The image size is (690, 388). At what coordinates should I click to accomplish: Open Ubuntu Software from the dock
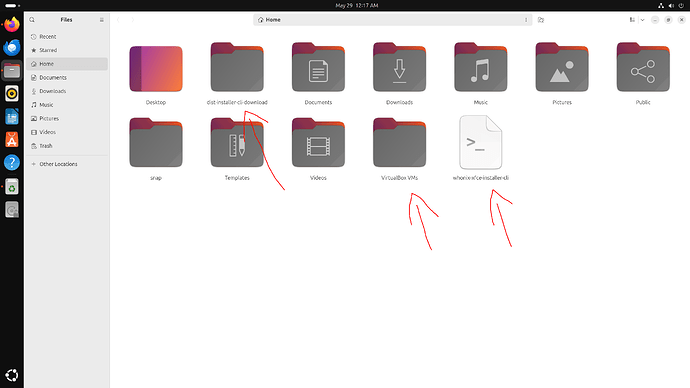pyautogui.click(x=12, y=139)
